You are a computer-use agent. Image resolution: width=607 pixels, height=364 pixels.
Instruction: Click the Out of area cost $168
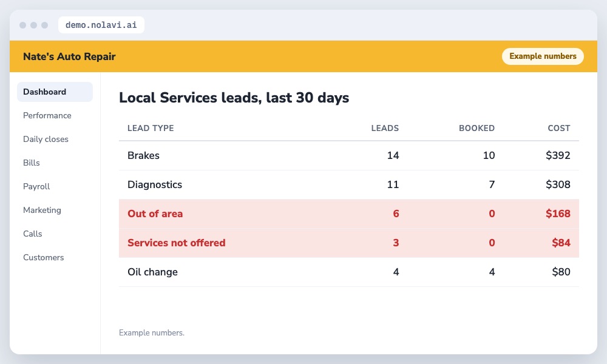558,214
